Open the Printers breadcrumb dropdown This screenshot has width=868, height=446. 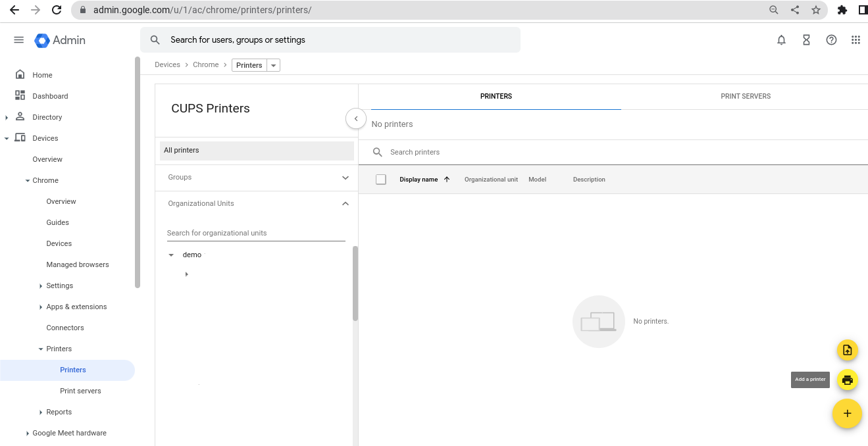(274, 65)
